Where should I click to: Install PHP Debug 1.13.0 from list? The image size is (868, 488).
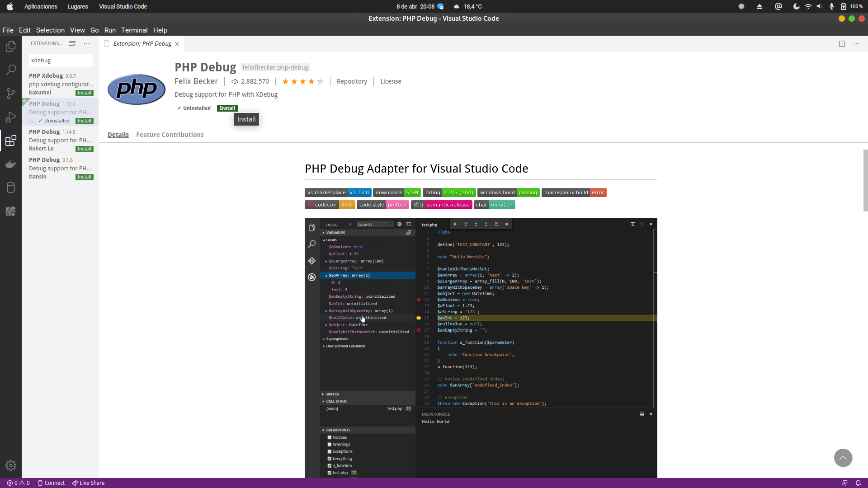point(85,121)
